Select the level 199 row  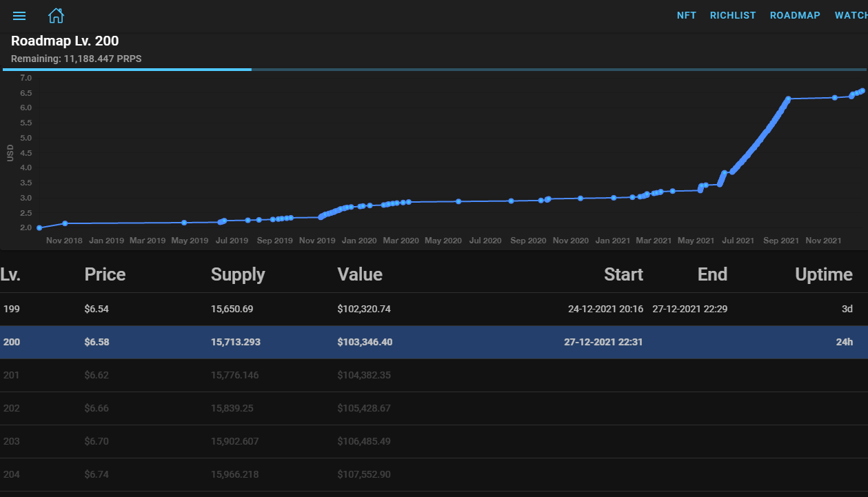coord(434,309)
